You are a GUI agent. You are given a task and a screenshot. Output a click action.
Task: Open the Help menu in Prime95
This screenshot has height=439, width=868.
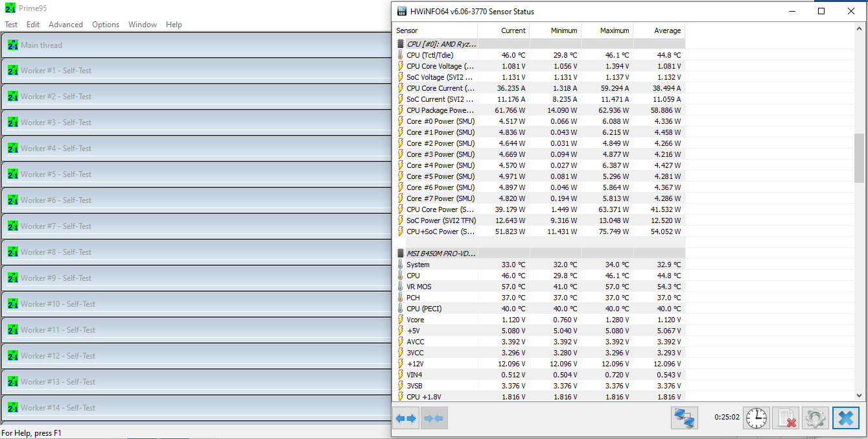click(174, 25)
